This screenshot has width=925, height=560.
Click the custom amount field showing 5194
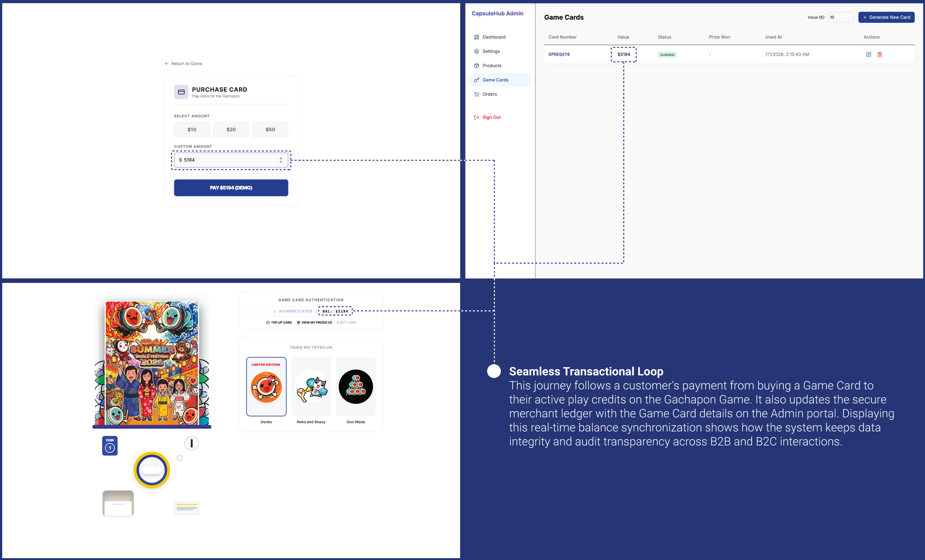pos(231,160)
